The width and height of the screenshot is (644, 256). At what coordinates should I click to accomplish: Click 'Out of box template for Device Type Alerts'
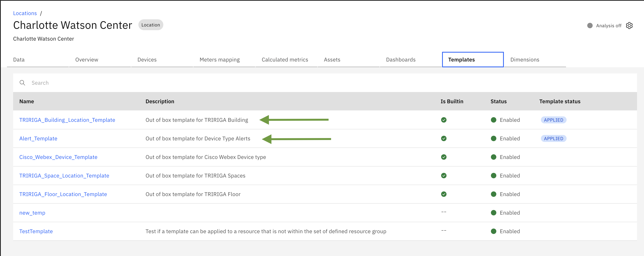(198, 138)
